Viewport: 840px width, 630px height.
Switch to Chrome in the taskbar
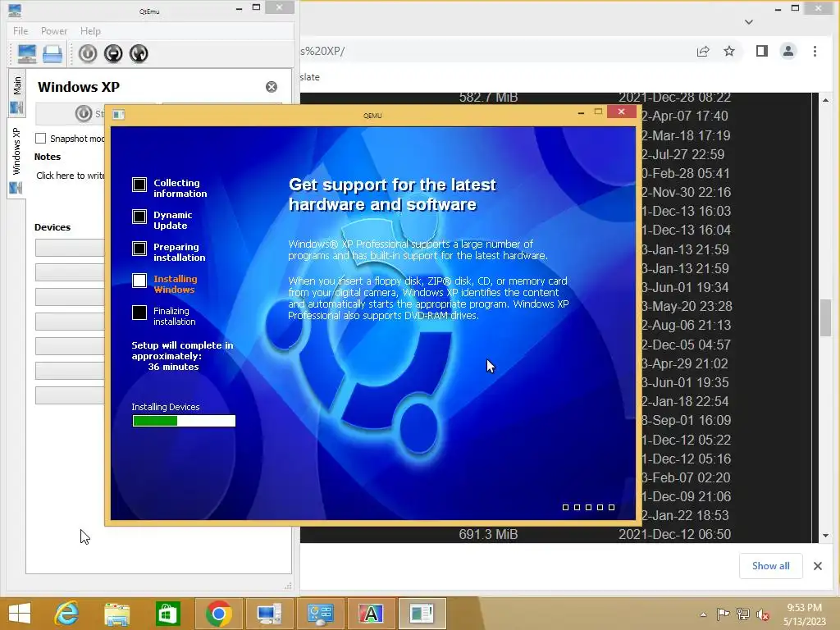(218, 614)
